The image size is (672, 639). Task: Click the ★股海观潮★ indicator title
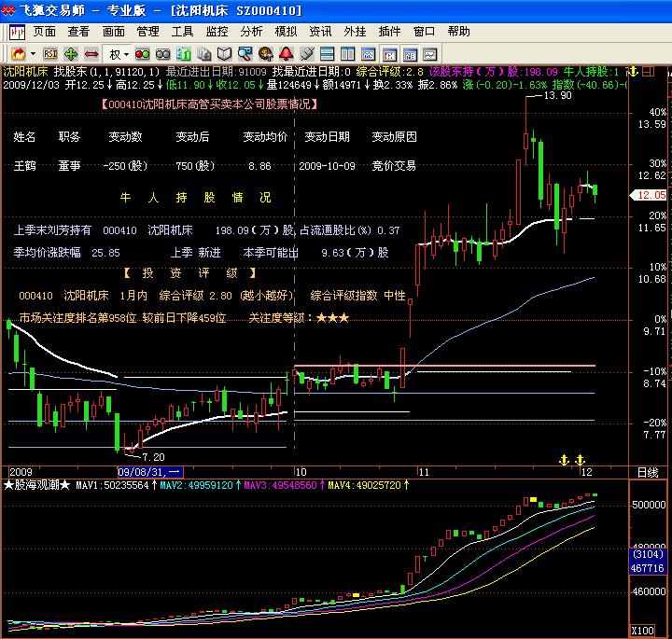36,485
